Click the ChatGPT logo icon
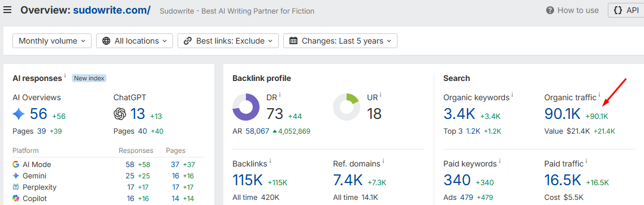 coord(119,114)
